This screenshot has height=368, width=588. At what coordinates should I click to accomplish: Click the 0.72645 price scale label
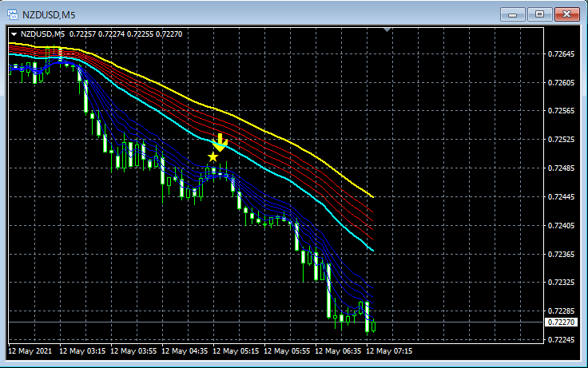coord(561,54)
